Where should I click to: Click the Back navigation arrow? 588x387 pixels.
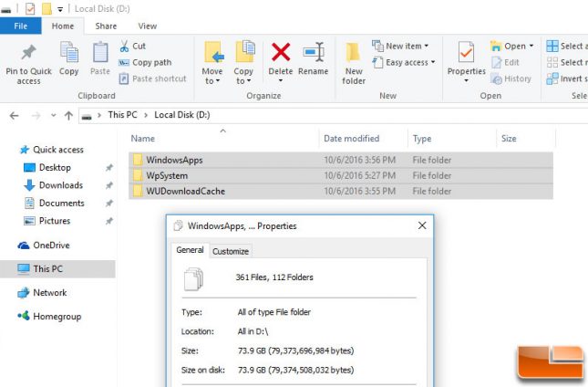15,116
